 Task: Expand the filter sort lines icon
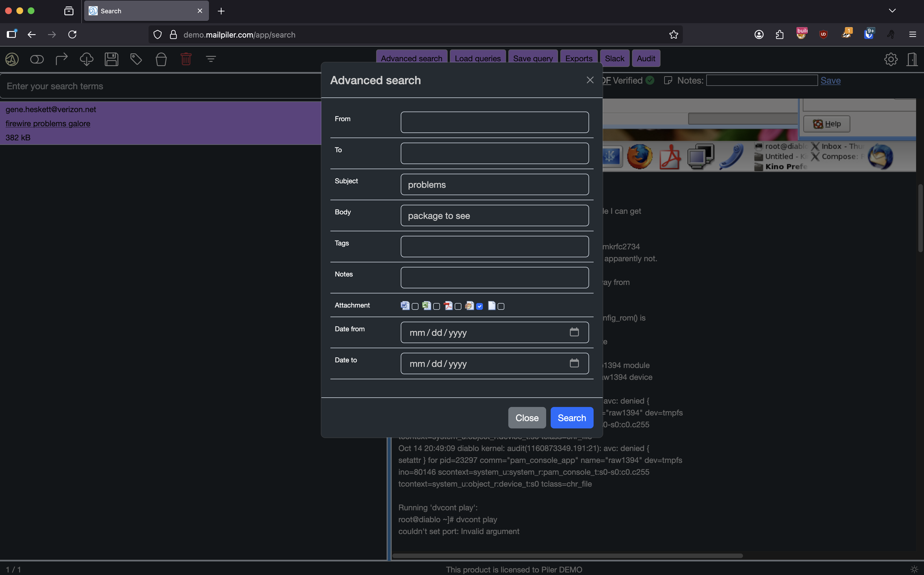(211, 59)
